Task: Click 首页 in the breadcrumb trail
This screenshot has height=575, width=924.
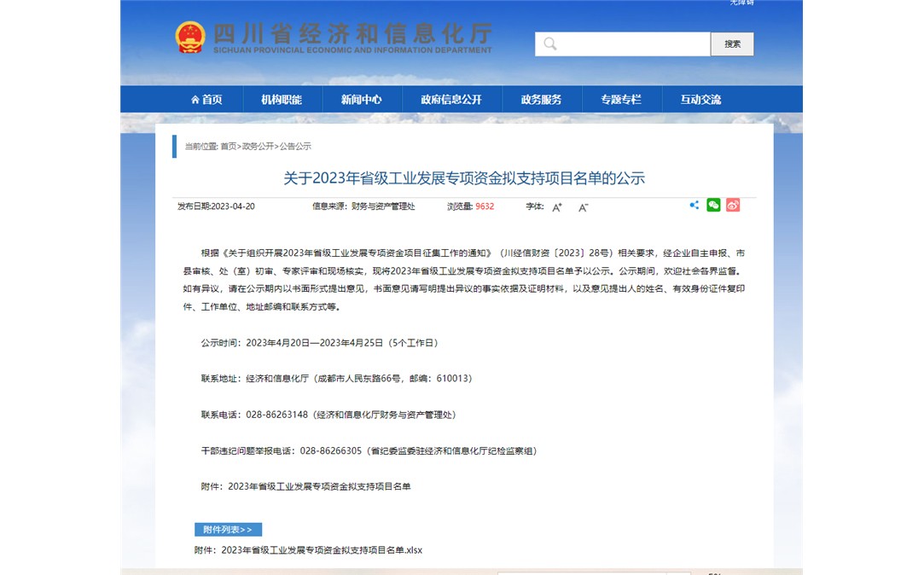Action: [228, 147]
